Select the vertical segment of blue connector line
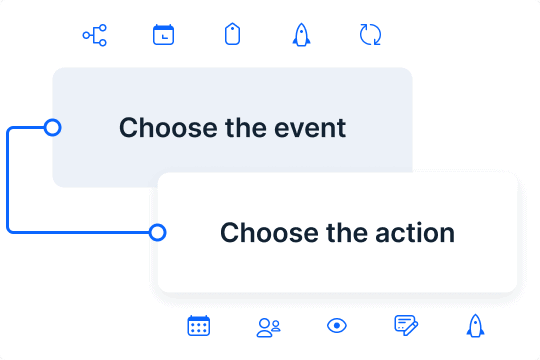 [8, 180]
